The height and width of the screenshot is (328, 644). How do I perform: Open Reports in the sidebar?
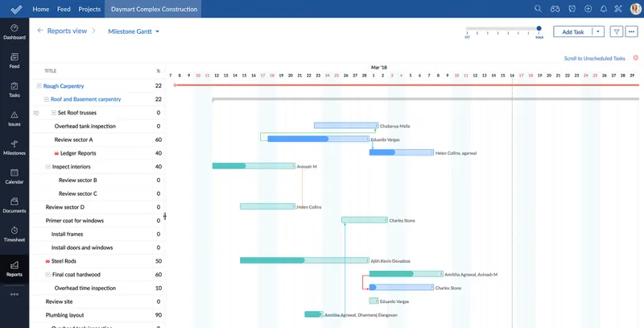point(14,269)
